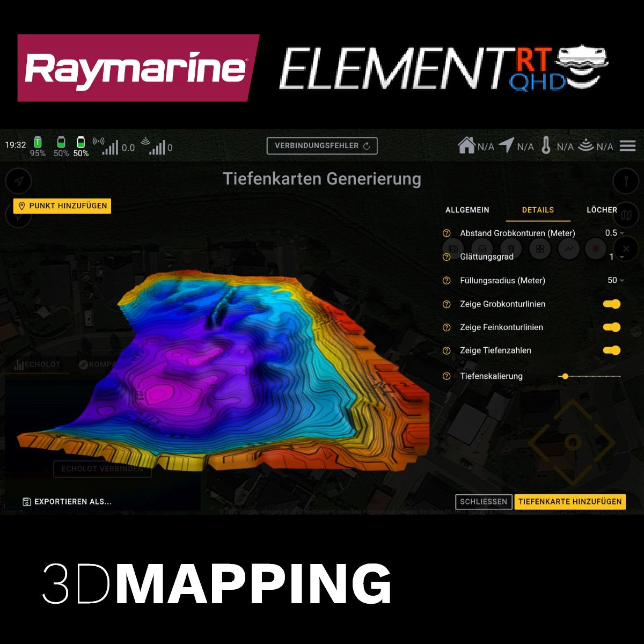
Task: Click the battery icon showing 95%
Action: pos(38,142)
